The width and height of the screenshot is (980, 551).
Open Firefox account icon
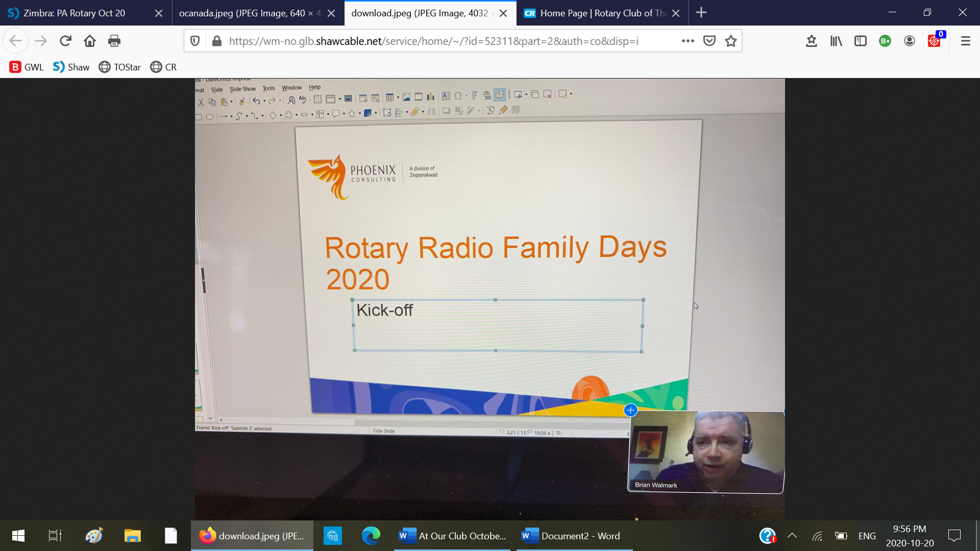click(x=910, y=41)
